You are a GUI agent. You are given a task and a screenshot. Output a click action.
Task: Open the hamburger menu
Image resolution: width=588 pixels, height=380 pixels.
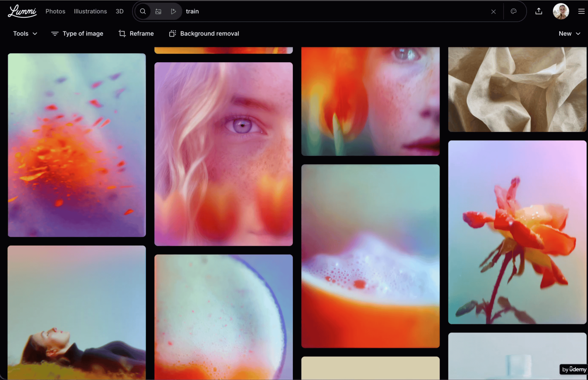(581, 11)
